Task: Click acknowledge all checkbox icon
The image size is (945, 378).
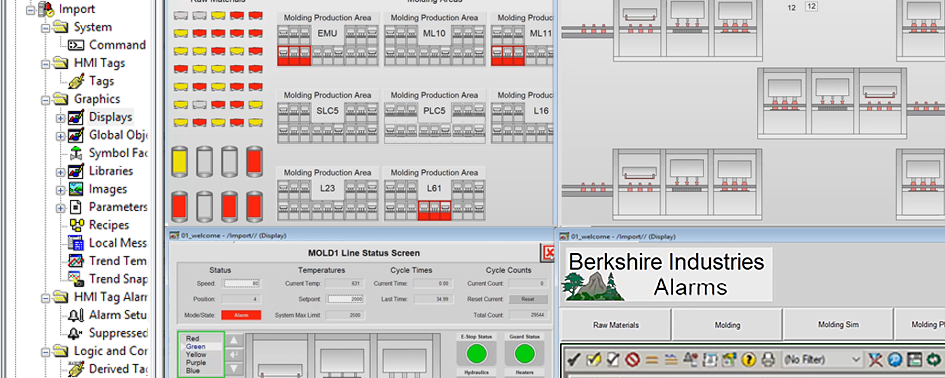Action: coord(613,360)
